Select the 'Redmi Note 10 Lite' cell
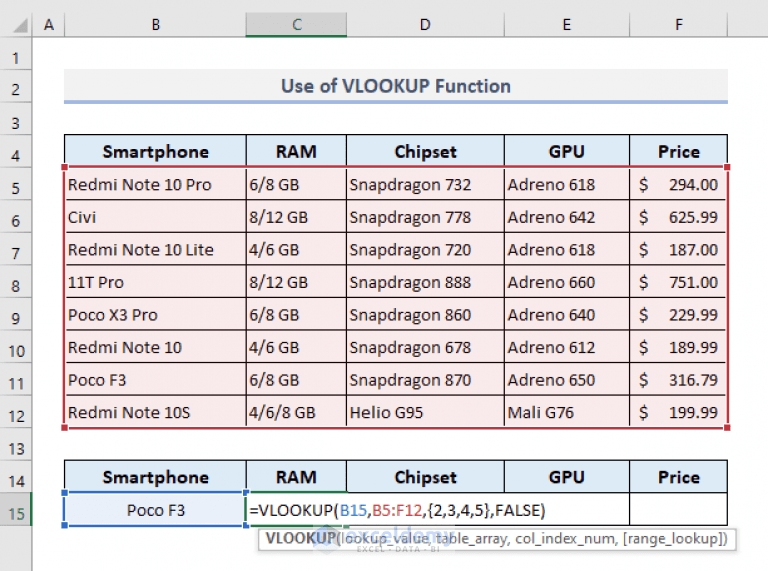The image size is (768, 571). coord(155,250)
